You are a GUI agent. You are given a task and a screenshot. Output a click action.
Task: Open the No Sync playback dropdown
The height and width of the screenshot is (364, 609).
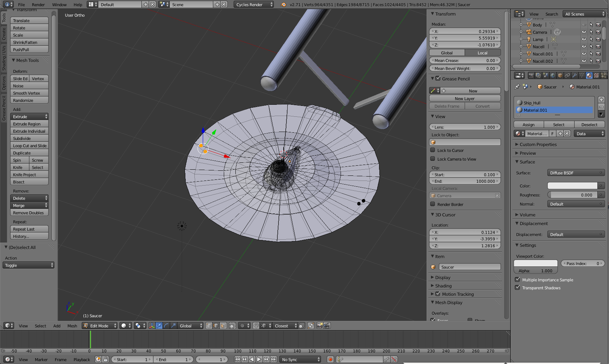point(301,359)
